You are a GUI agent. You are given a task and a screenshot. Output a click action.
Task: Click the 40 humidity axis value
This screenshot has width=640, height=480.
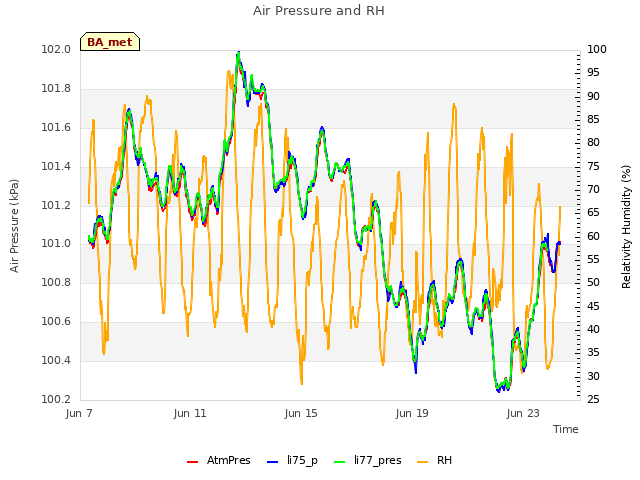coord(593,329)
